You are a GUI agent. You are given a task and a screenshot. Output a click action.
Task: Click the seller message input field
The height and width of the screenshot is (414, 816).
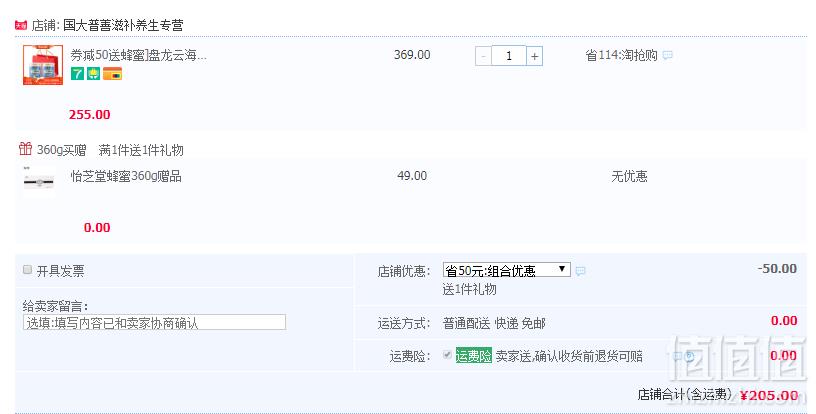154,322
